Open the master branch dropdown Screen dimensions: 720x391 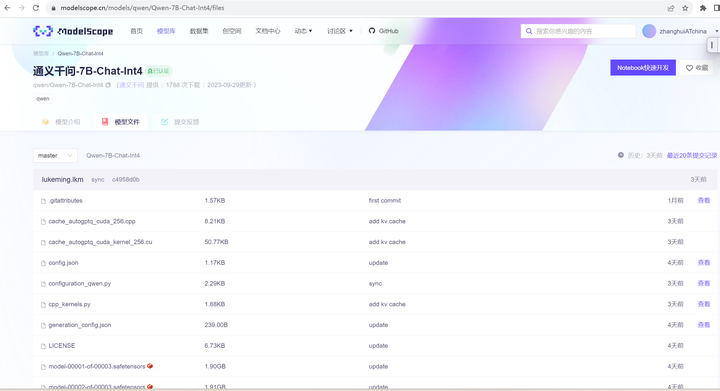coord(55,156)
